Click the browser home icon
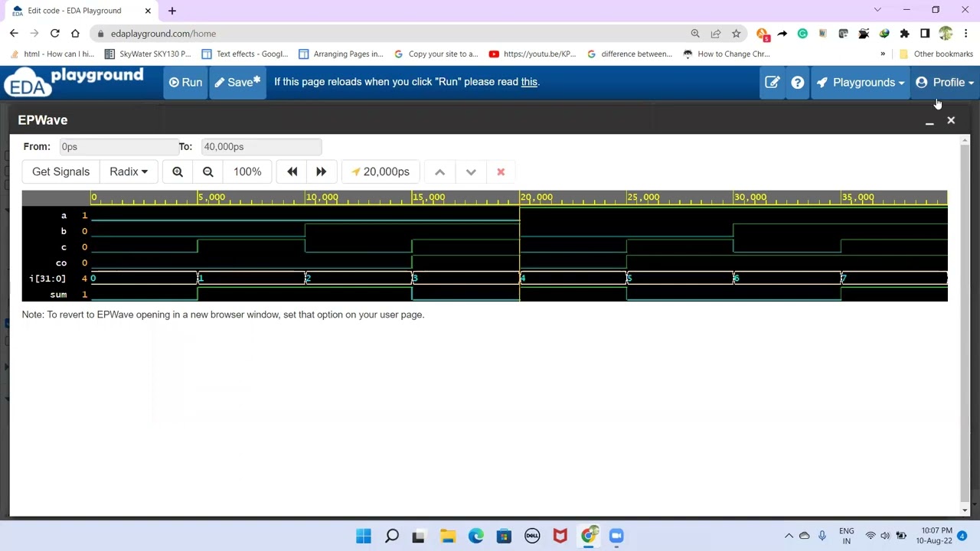The image size is (980, 551). coord(75,34)
